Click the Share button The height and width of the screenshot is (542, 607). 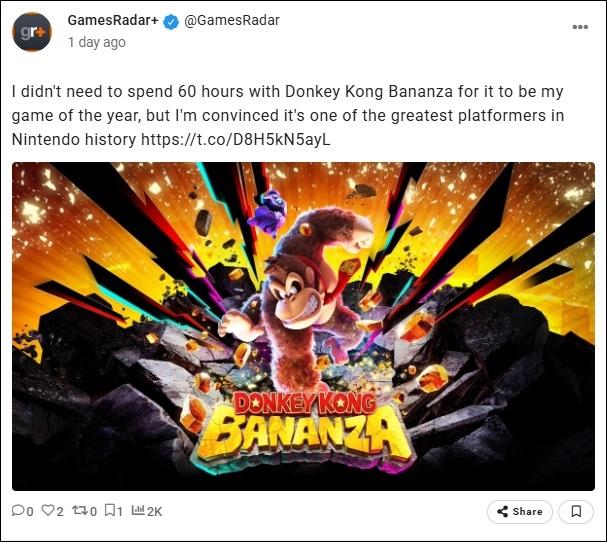point(519,511)
